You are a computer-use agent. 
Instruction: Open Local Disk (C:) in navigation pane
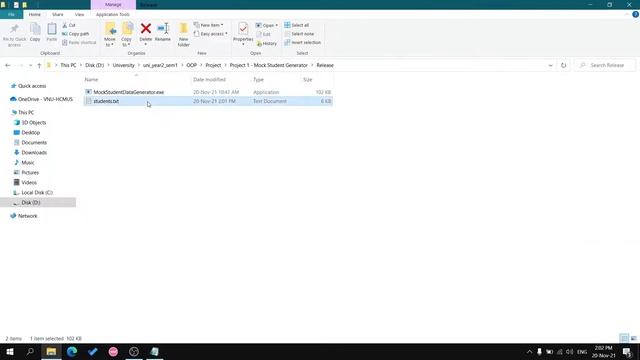(37, 193)
